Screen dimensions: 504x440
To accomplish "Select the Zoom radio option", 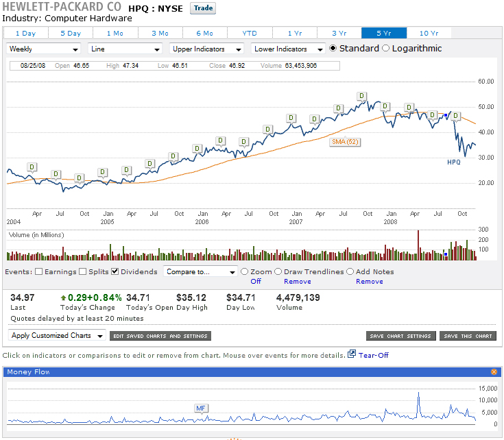I will tap(245, 271).
